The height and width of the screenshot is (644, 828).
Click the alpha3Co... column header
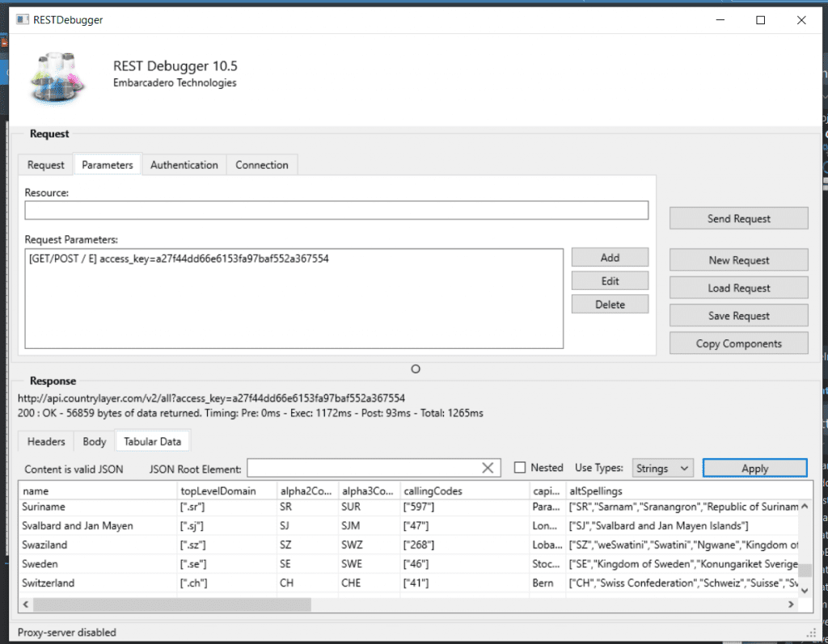tap(369, 491)
